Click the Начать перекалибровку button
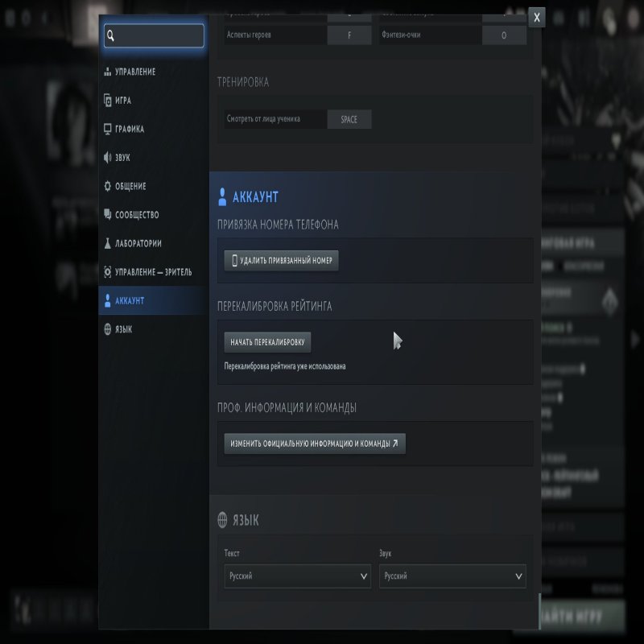Viewport: 644px width, 644px height. [267, 342]
